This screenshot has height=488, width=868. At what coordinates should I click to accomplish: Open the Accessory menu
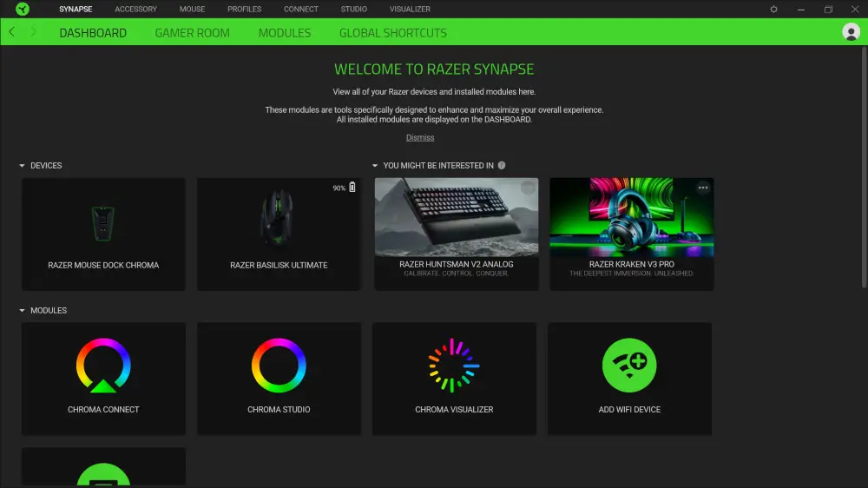pos(135,10)
